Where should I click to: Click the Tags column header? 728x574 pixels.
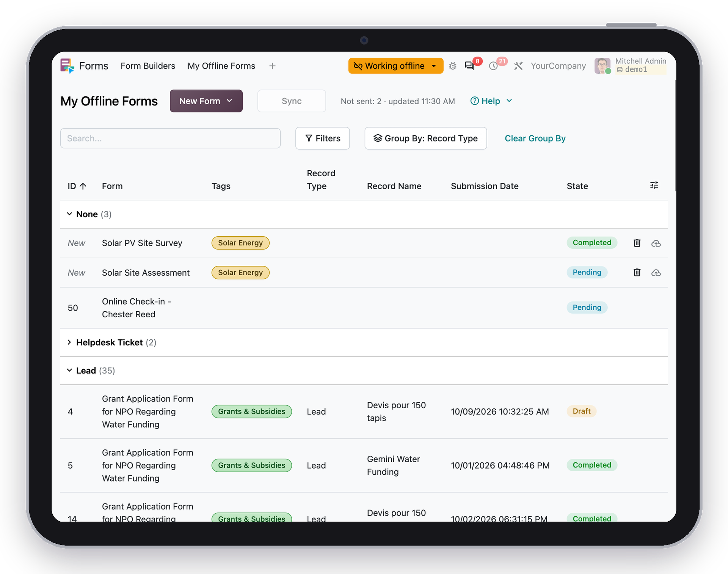point(221,186)
